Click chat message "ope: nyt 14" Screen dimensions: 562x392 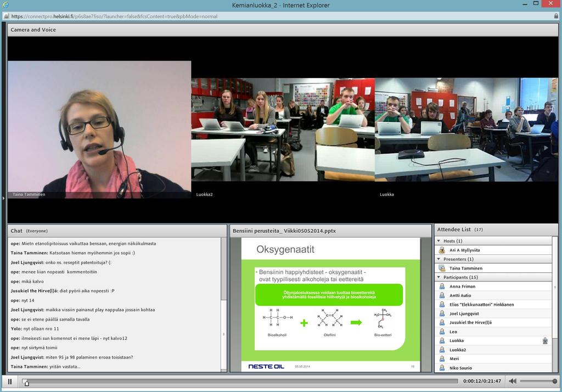pyautogui.click(x=22, y=300)
